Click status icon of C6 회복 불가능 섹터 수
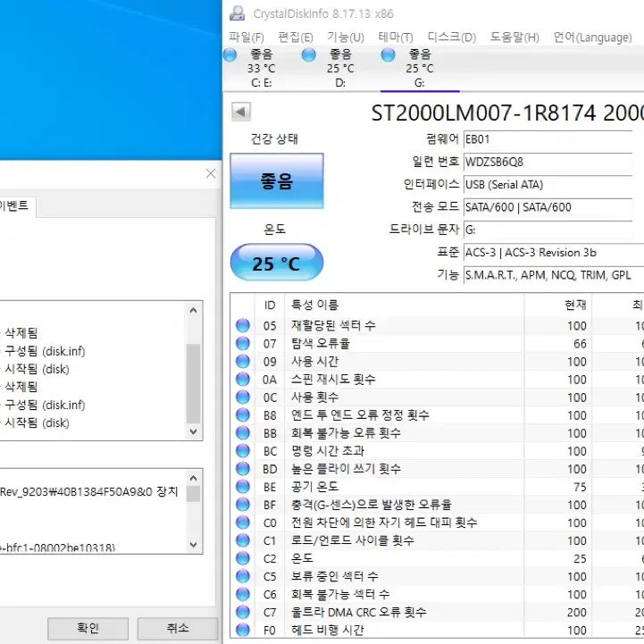Viewport: 644px width, 644px height. [243, 594]
